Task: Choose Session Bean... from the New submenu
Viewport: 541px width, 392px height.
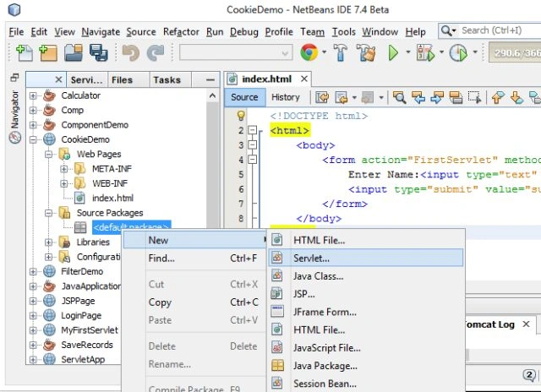Action: click(x=365, y=384)
